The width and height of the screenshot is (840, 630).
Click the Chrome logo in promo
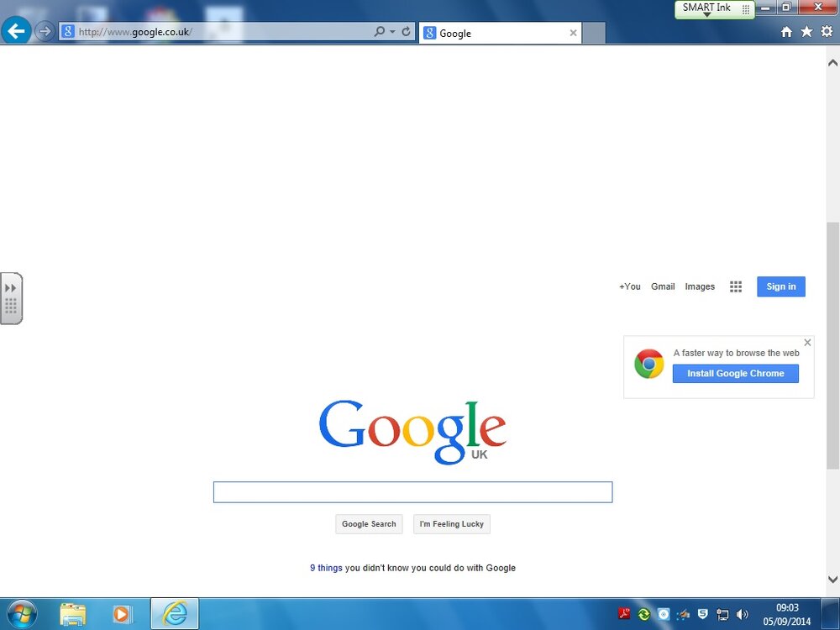click(x=649, y=364)
